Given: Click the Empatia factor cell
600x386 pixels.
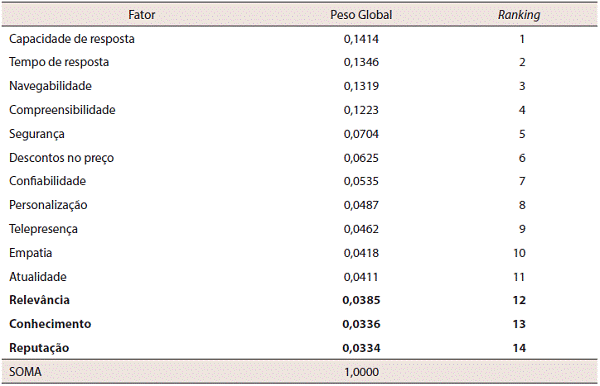Looking at the screenshot, I should tap(31, 253).
